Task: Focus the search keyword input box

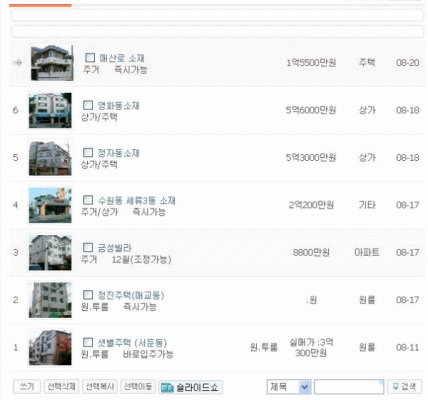Action: 349,387
